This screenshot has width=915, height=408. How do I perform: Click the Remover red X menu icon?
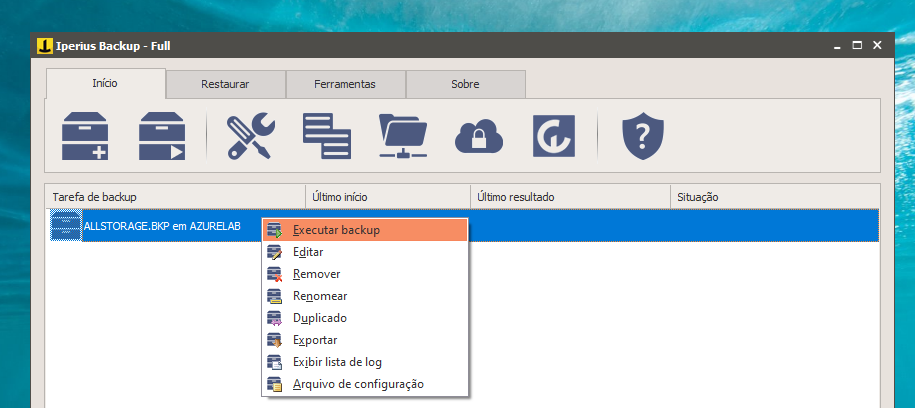[275, 274]
